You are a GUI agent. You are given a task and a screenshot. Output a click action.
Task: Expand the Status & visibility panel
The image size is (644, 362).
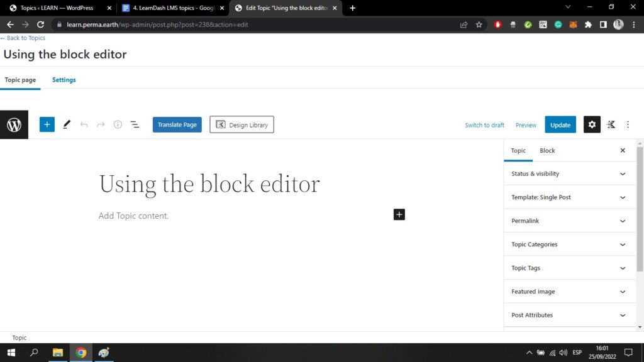pos(569,173)
